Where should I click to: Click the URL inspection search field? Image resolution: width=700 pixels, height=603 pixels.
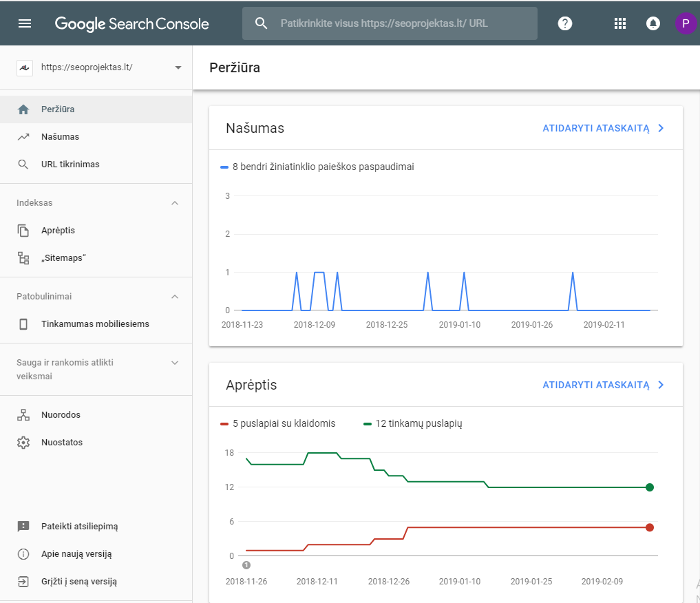390,23
